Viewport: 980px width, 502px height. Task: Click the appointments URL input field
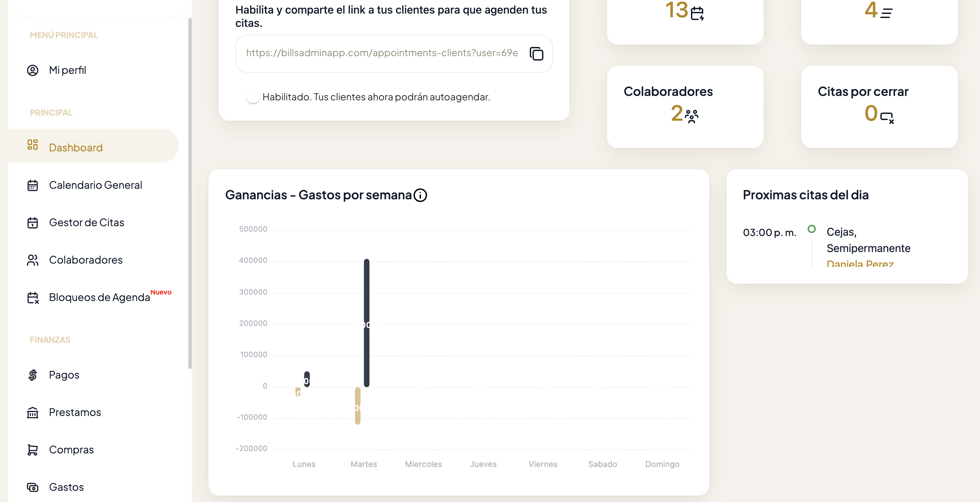tap(382, 53)
